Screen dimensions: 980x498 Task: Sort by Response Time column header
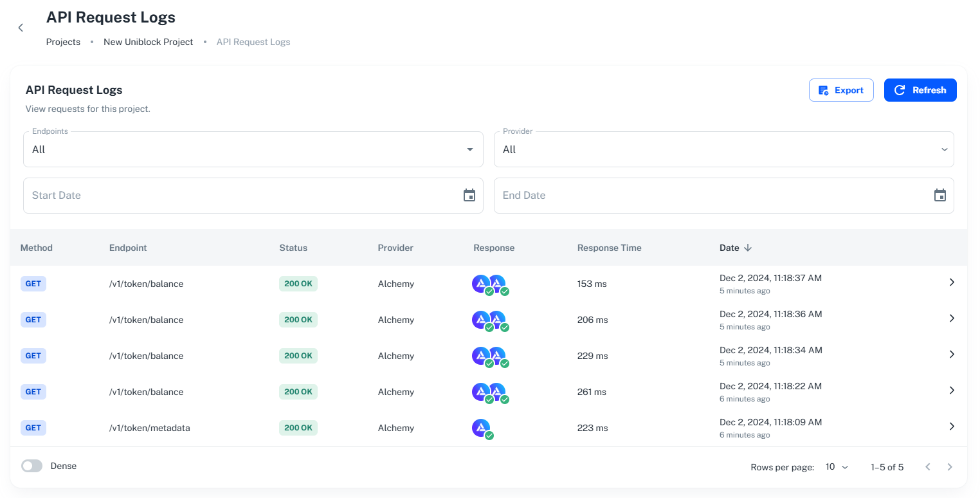(610, 248)
